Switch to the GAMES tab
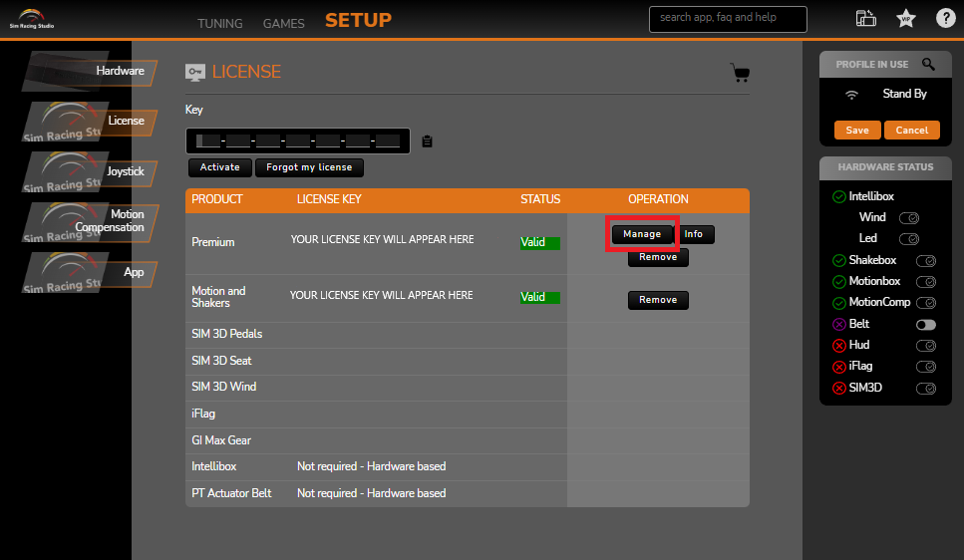 point(283,23)
